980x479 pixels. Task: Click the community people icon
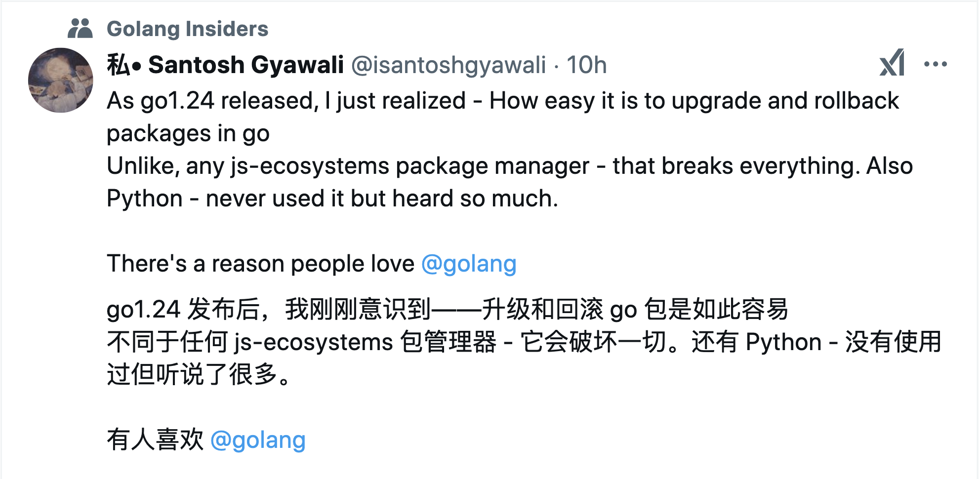pos(80,29)
